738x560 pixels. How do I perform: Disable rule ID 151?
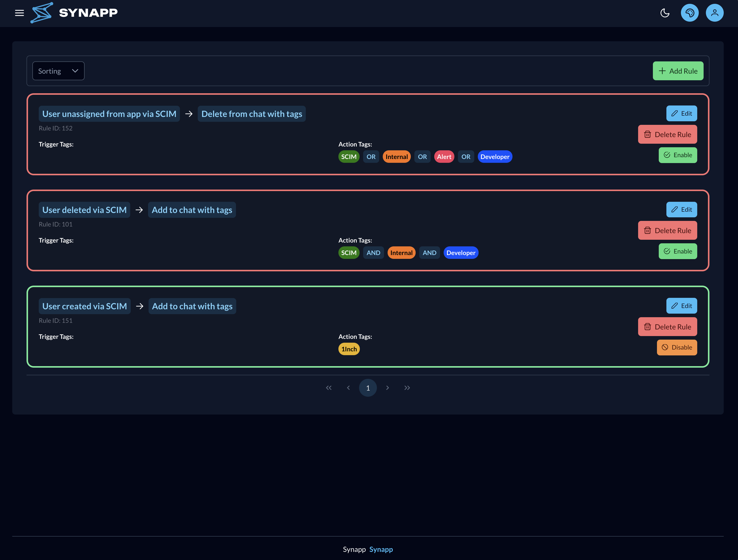pos(677,348)
